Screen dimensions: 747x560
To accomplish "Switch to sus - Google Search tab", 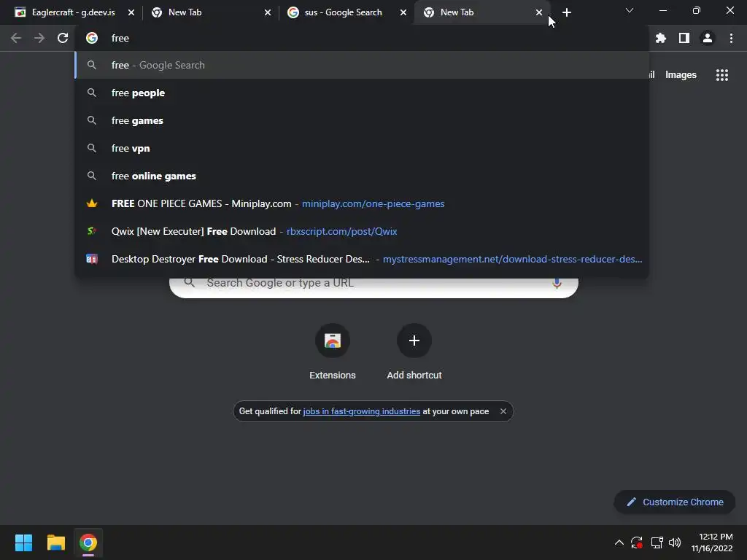I will (347, 12).
